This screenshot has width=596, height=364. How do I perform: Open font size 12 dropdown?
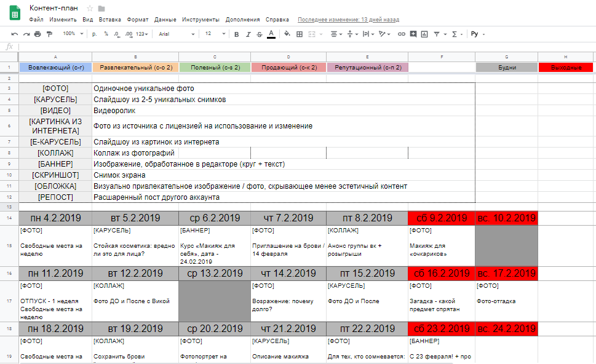click(215, 34)
